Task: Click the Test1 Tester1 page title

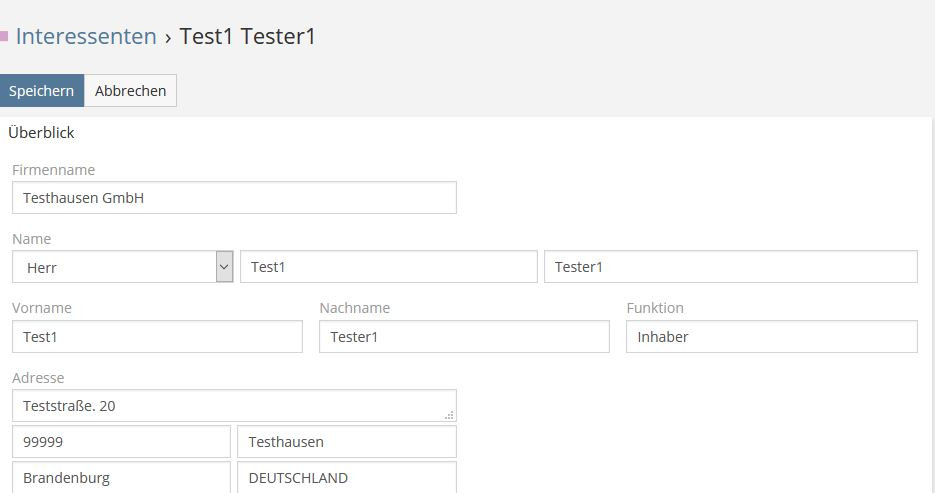Action: 247,37
